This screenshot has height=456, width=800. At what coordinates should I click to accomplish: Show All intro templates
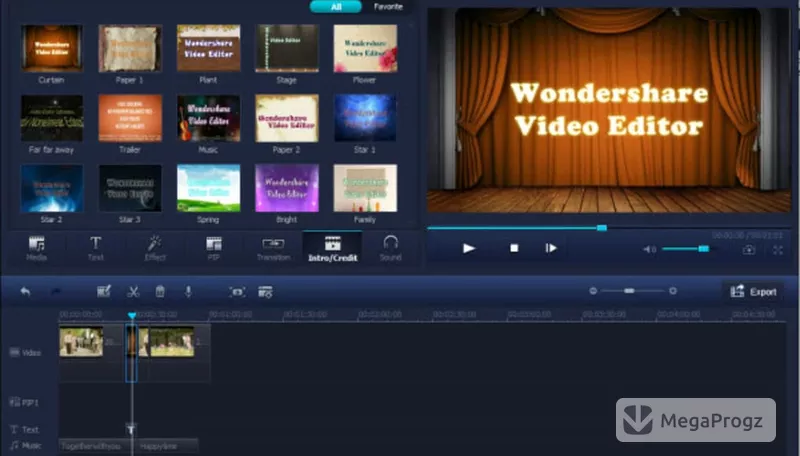[336, 7]
